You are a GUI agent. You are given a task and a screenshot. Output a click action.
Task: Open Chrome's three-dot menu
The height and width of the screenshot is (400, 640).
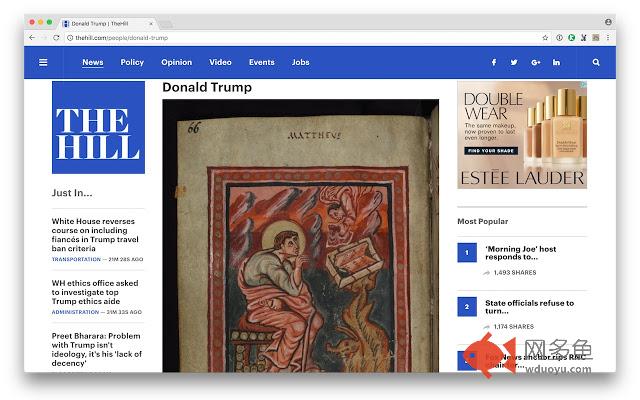pos(608,38)
